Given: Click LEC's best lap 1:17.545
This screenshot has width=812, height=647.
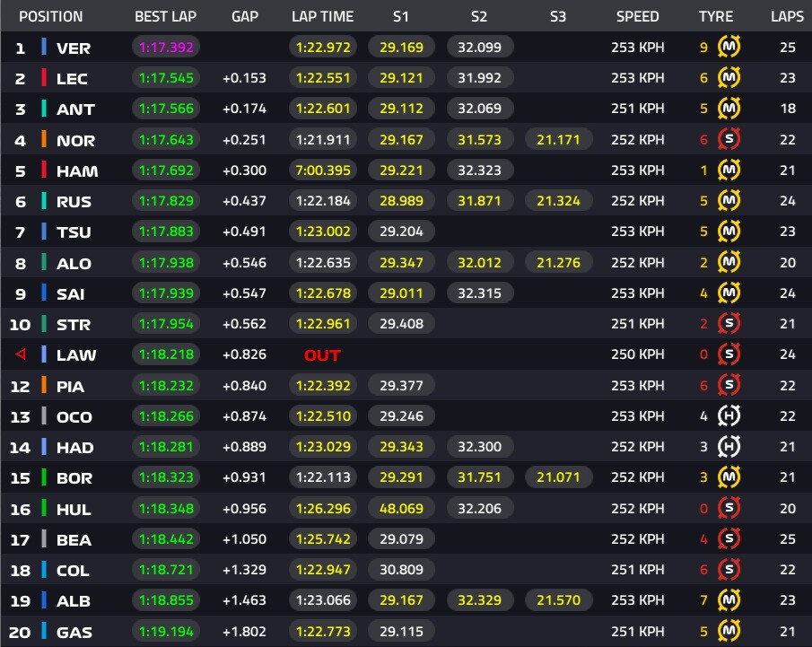Looking at the screenshot, I should [166, 78].
